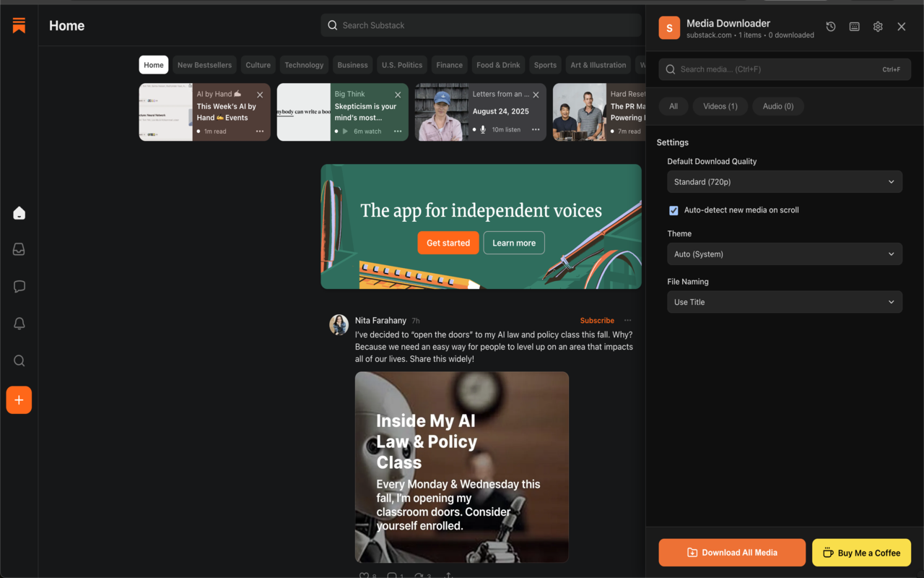The height and width of the screenshot is (578, 924).
Task: Click Buy Me a Coffee button
Action: (861, 553)
